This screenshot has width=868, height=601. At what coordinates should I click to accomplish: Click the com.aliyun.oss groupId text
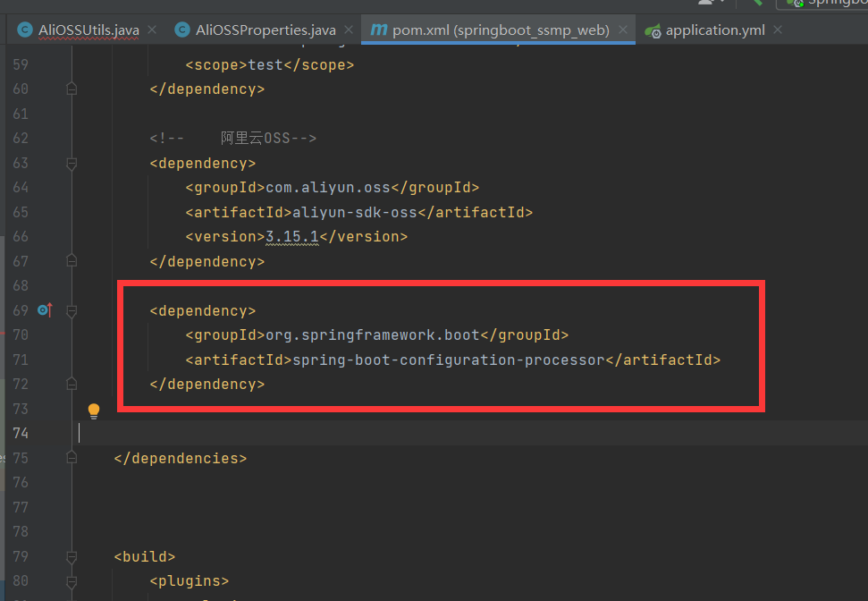pyautogui.click(x=328, y=188)
